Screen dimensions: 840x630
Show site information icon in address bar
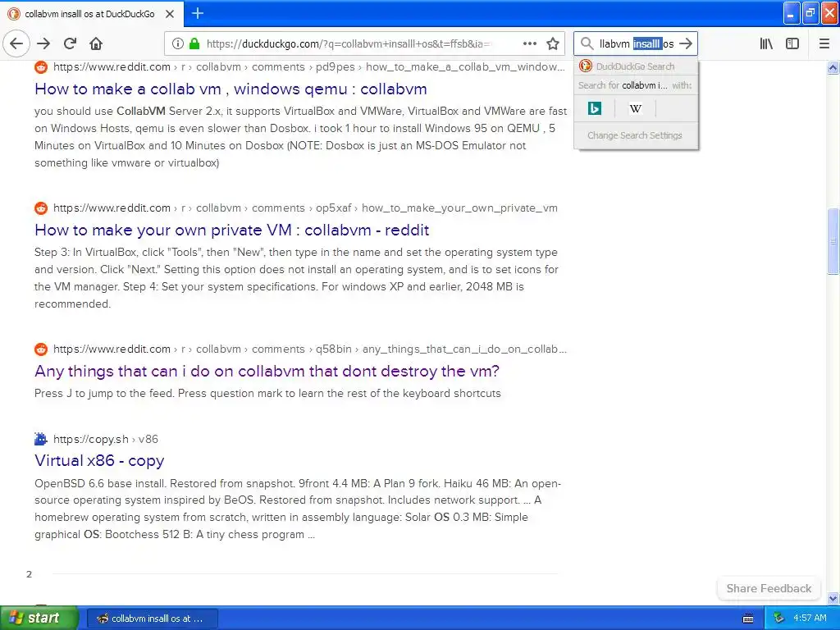[178, 44]
